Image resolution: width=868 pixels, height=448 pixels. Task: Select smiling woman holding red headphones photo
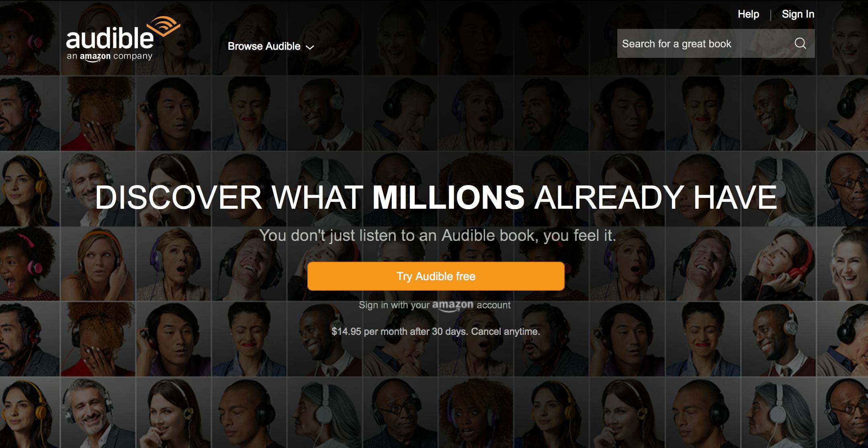click(x=778, y=263)
